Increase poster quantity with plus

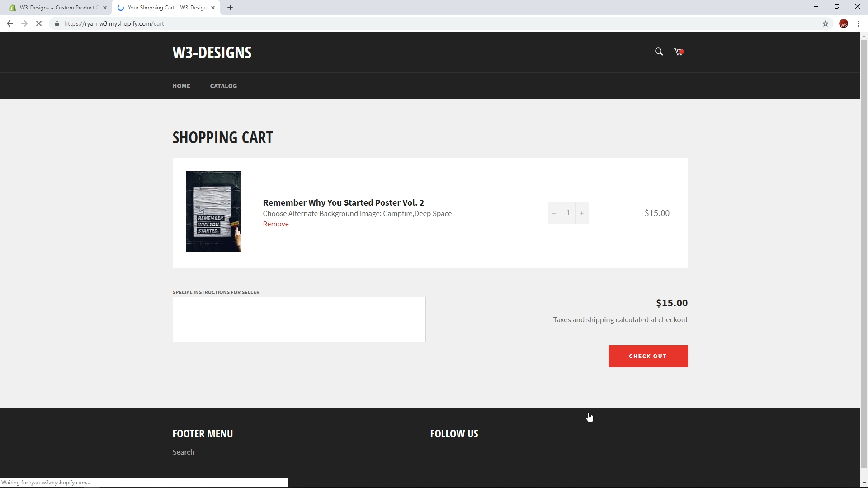pyautogui.click(x=582, y=213)
